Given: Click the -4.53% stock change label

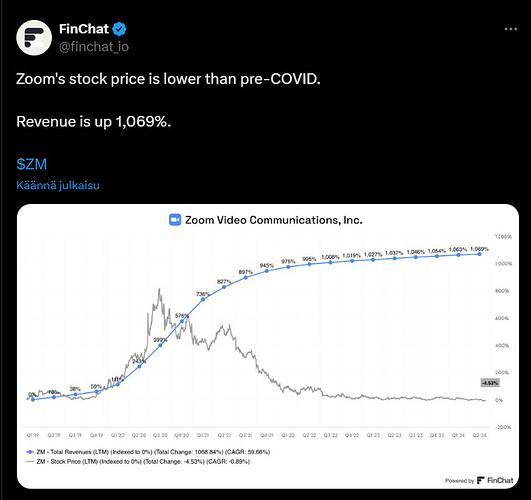Looking at the screenshot, I should pyautogui.click(x=490, y=383).
